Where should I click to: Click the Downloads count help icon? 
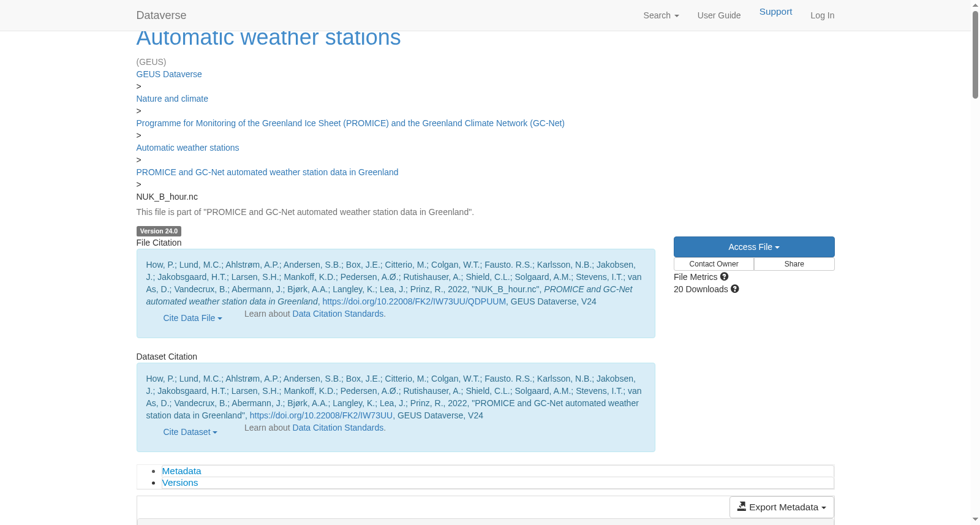click(x=735, y=289)
